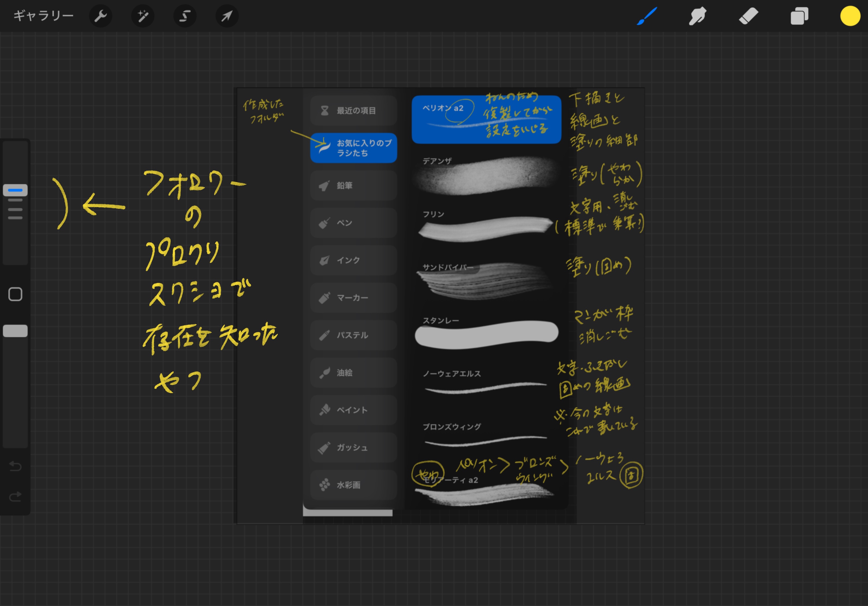Select the Paint brush tool

point(647,16)
